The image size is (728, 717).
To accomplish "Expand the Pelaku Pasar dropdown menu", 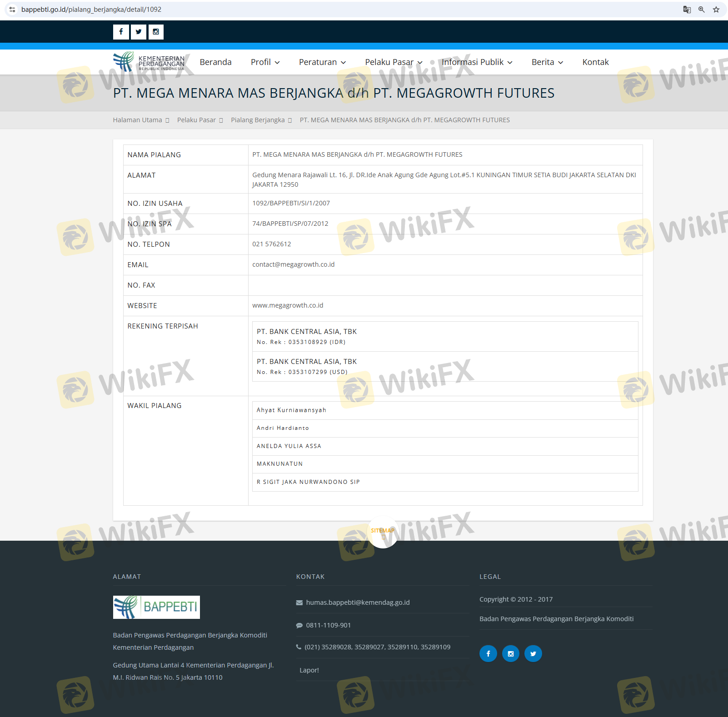I will [394, 62].
